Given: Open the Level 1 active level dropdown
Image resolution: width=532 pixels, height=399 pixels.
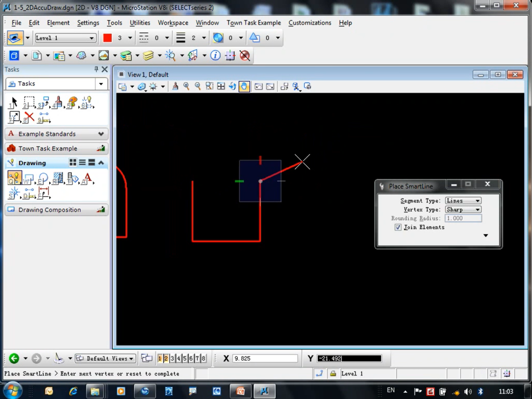Looking at the screenshot, I should point(66,38).
